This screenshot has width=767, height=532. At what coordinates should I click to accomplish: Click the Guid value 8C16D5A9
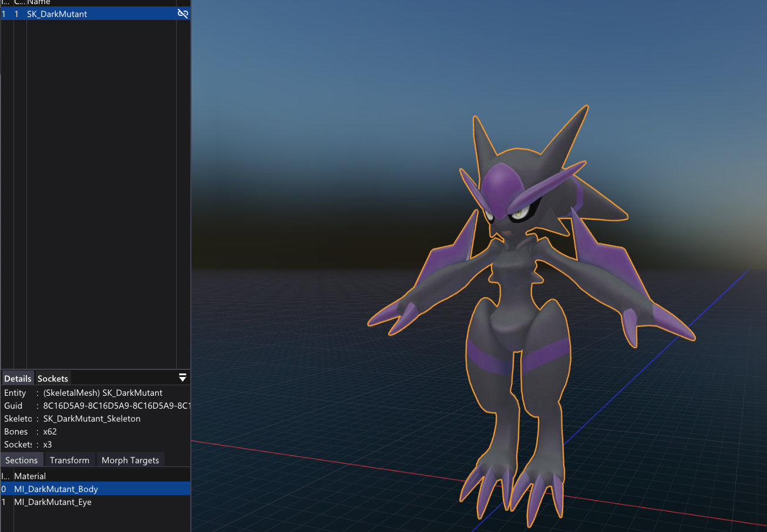[117, 406]
